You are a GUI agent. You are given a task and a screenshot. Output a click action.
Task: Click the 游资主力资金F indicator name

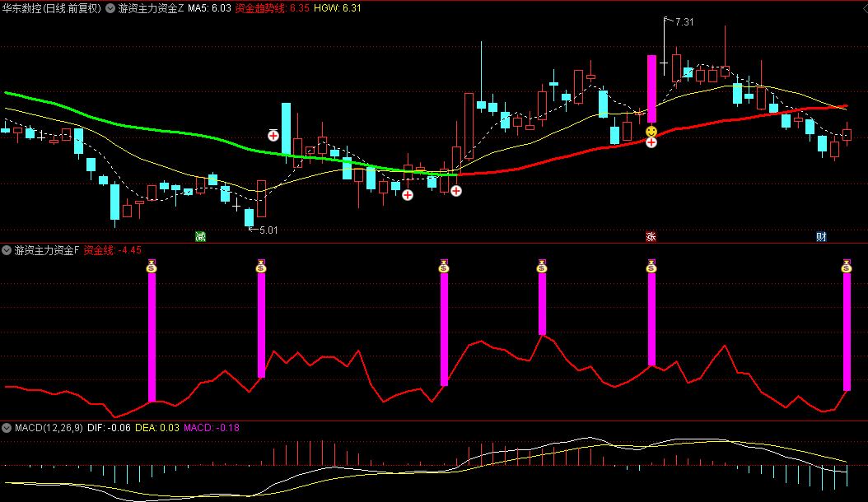(46, 251)
